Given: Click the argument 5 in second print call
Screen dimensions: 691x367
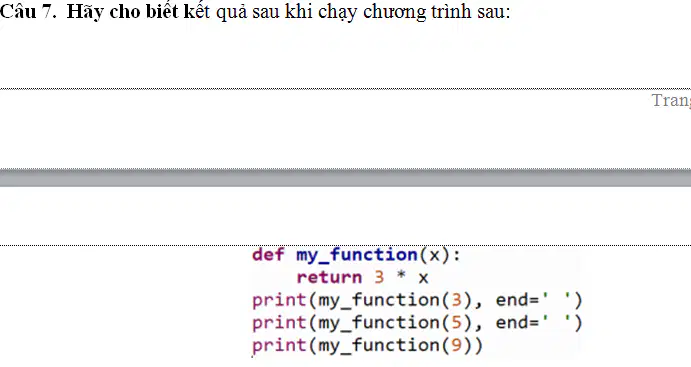Looking at the screenshot, I should [x=456, y=323].
